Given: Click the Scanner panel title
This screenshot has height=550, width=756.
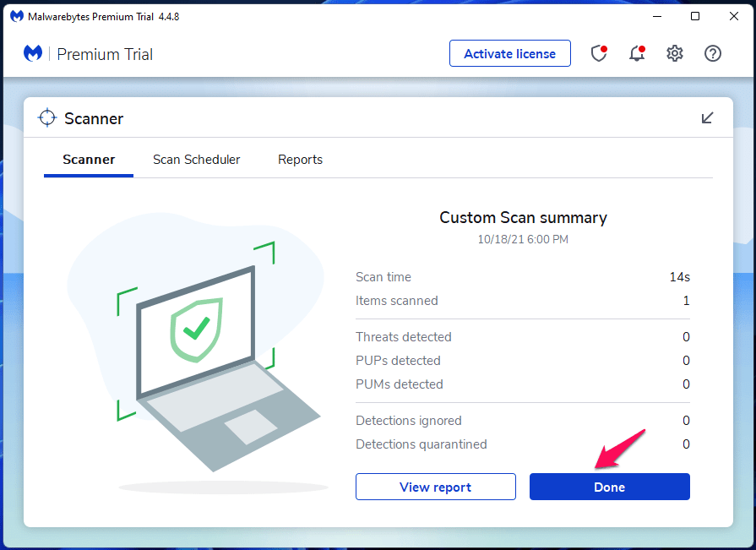Looking at the screenshot, I should [94, 118].
